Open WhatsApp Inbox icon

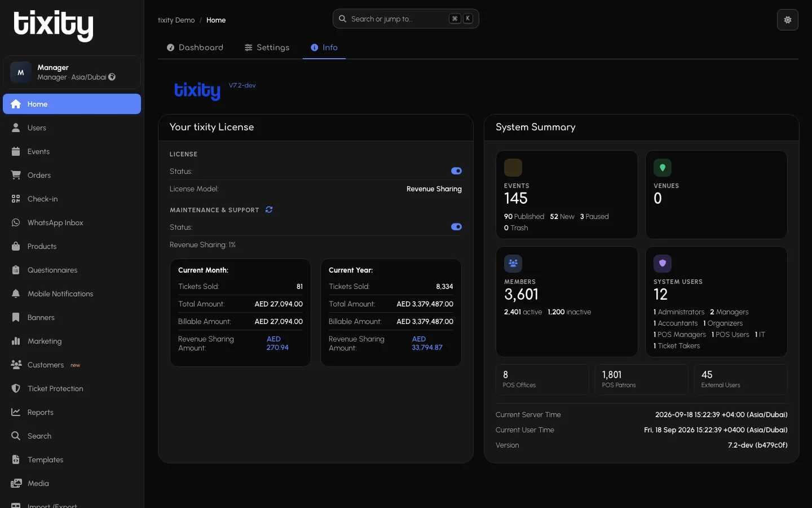[x=16, y=222]
